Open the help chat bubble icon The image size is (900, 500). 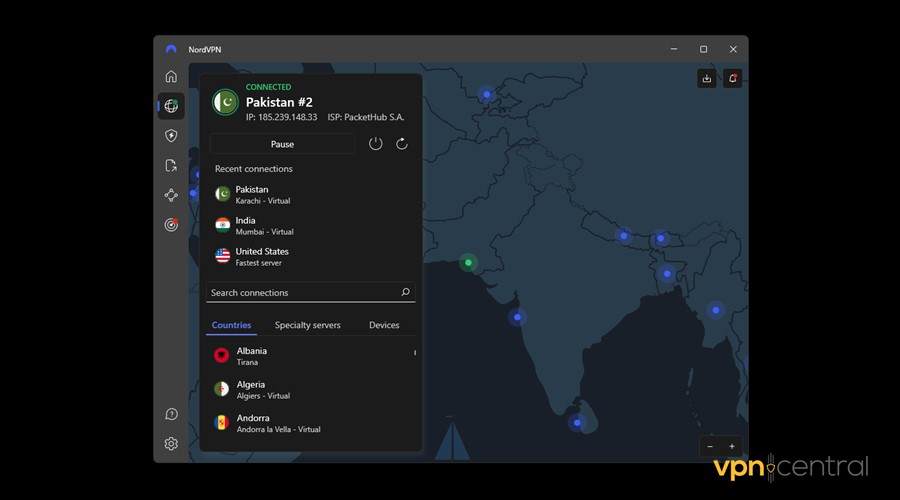coord(171,414)
